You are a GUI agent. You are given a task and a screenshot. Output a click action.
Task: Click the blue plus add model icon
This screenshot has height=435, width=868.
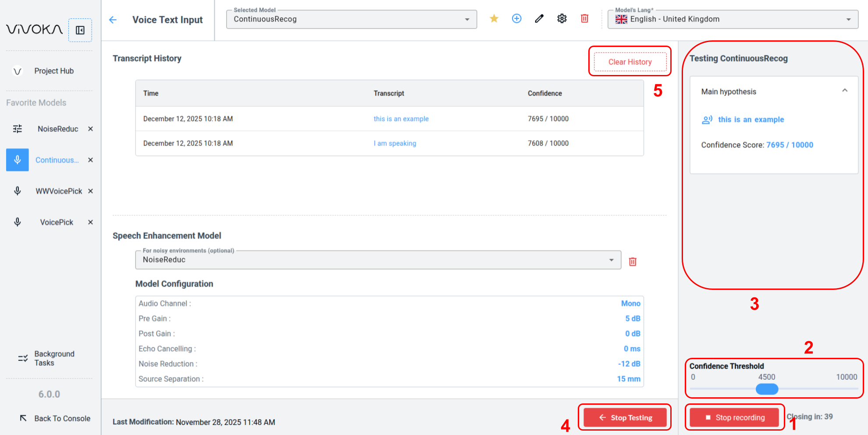517,18
